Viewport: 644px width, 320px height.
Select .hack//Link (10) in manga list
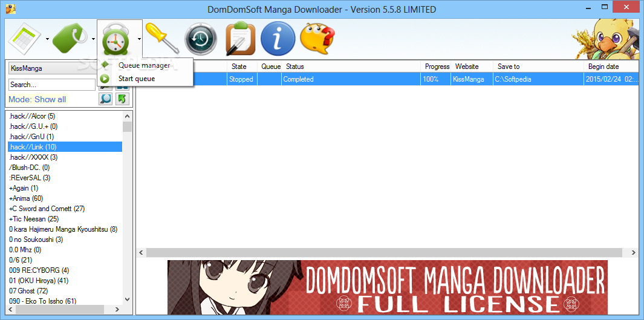click(65, 147)
